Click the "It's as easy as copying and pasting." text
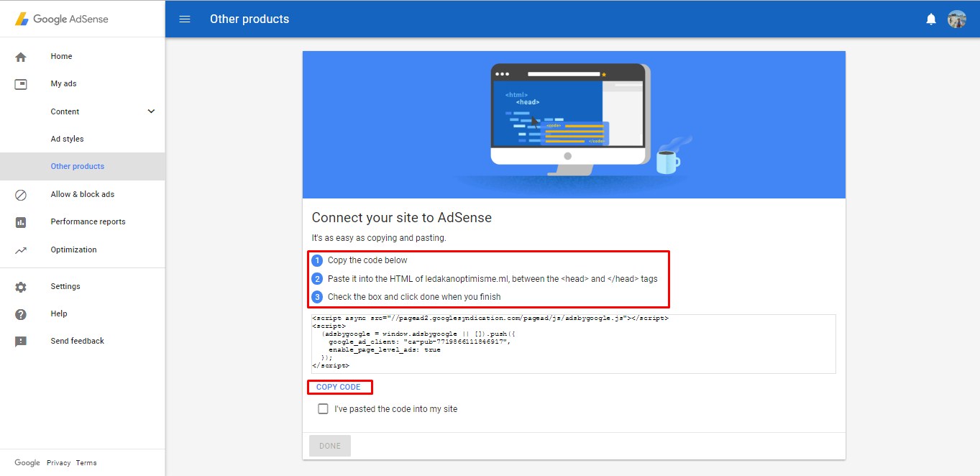This screenshot has width=980, height=476. tap(379, 237)
